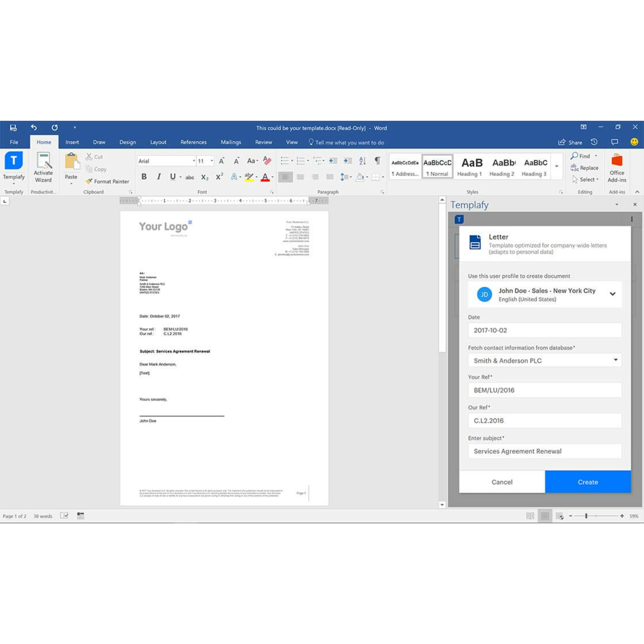Viewport: 644px width, 644px height.
Task: Open the Activate Wizard tool
Action: point(43,167)
